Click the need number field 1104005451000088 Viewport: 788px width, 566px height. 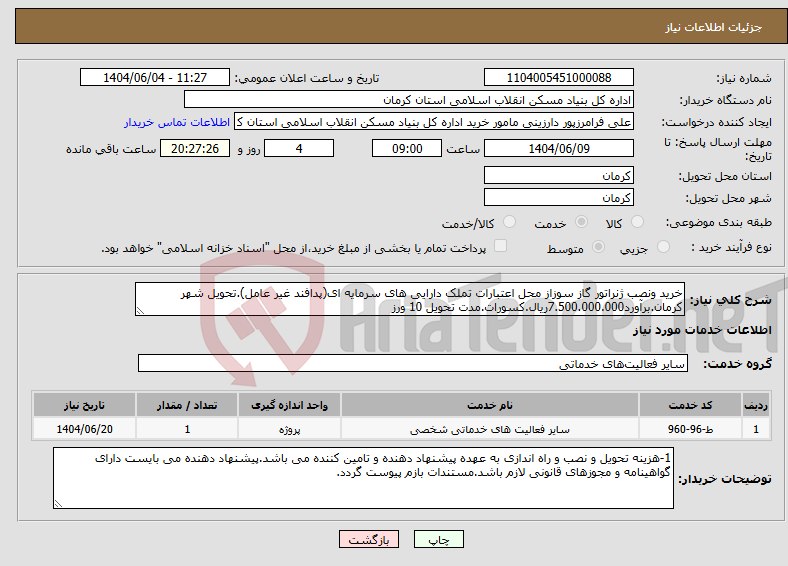pos(558,77)
